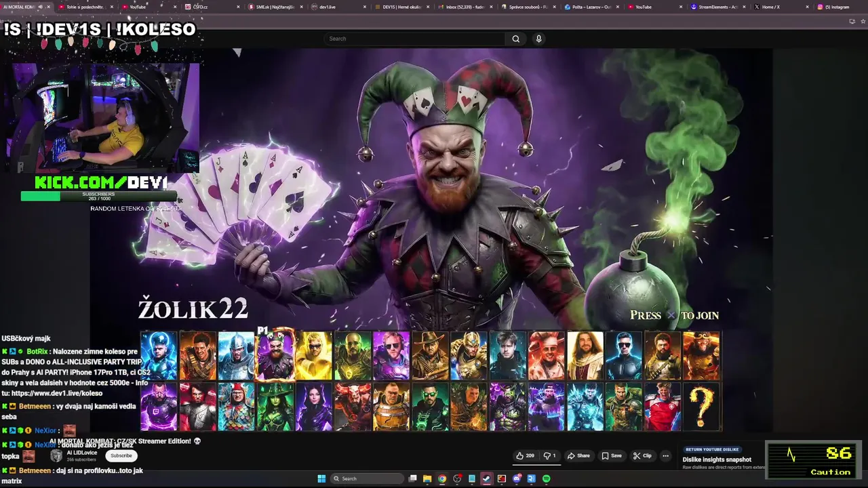Image resolution: width=868 pixels, height=488 pixels.
Task: Click the YouTube search magnifier button
Action: coord(515,39)
